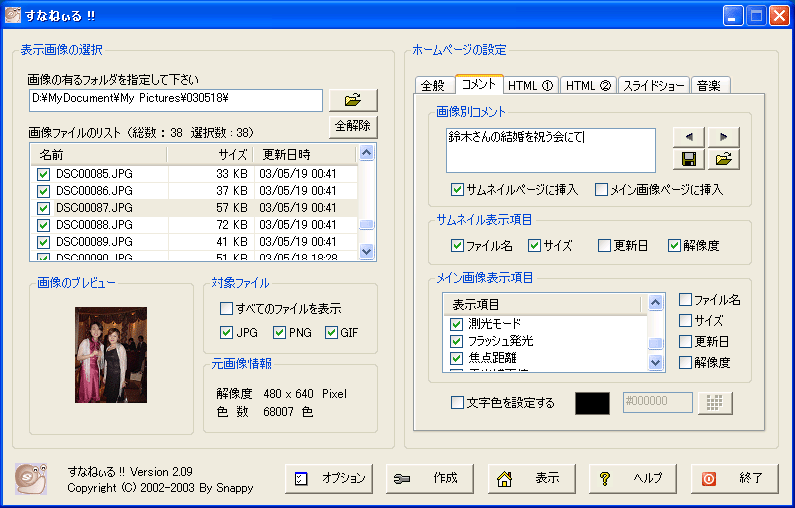
Task: Click the image folder path field
Action: [176, 100]
